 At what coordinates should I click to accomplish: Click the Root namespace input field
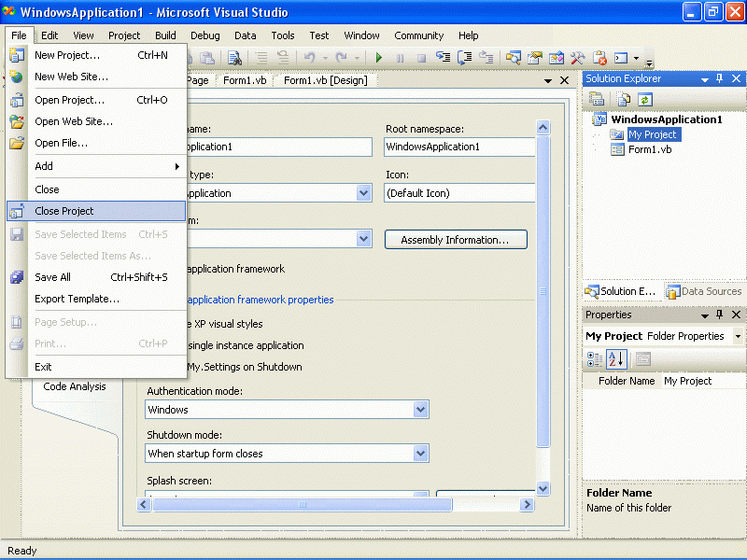coord(459,147)
